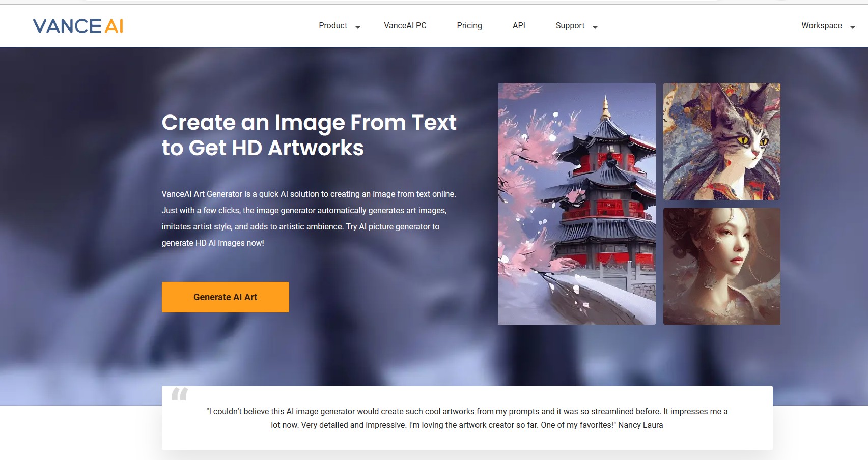Select the cat artwork thumbnail

721,141
